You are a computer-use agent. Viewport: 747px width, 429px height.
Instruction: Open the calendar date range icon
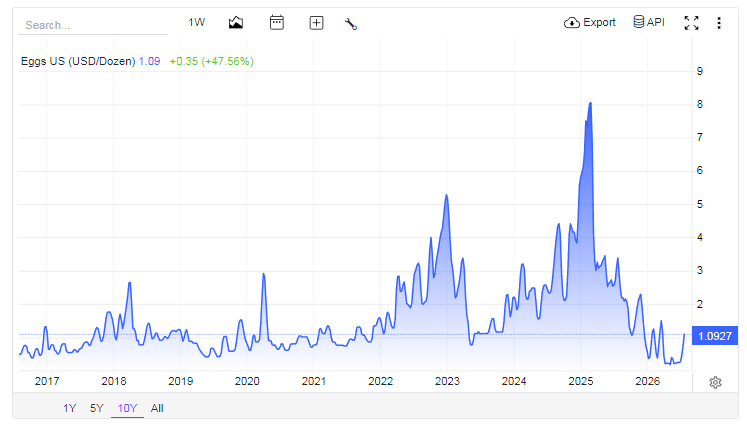tap(277, 22)
